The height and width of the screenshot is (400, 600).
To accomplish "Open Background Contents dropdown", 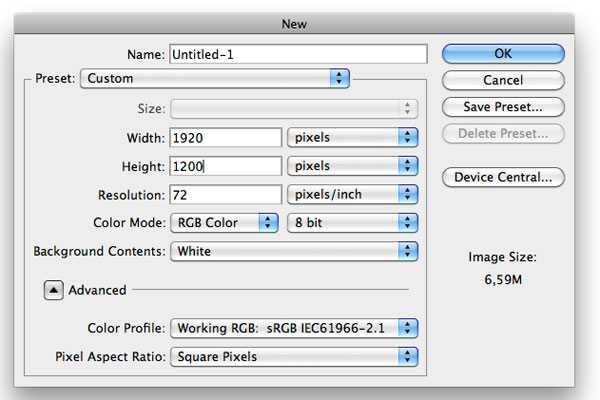I will 294,251.
